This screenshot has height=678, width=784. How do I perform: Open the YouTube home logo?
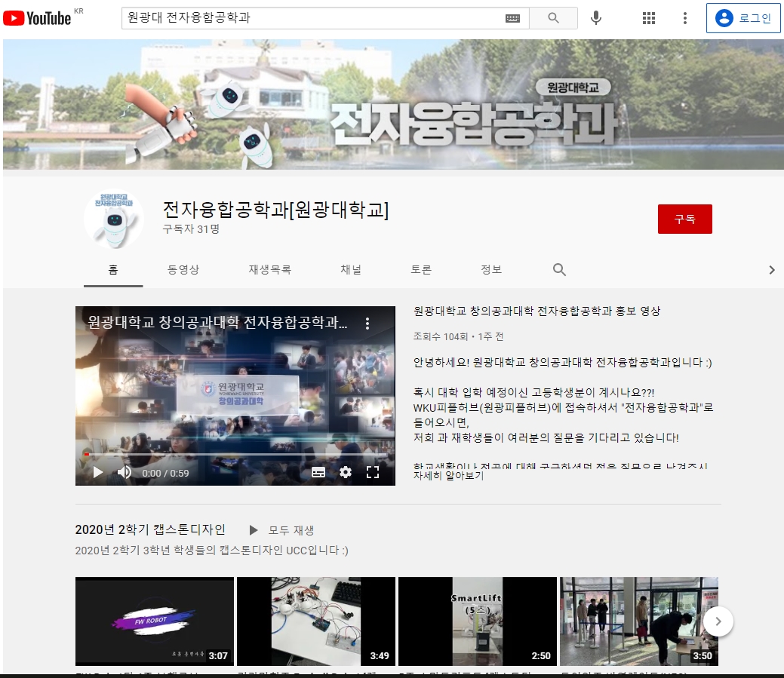coord(37,19)
